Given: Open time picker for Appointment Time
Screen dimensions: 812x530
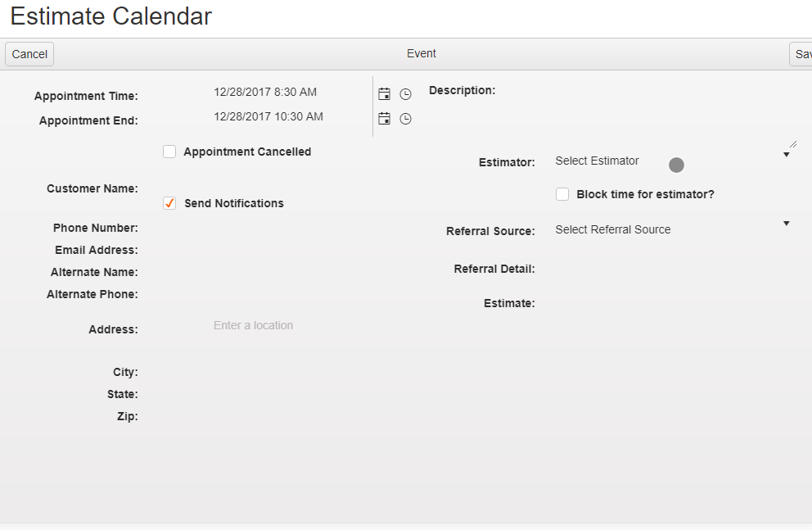Looking at the screenshot, I should pyautogui.click(x=405, y=94).
